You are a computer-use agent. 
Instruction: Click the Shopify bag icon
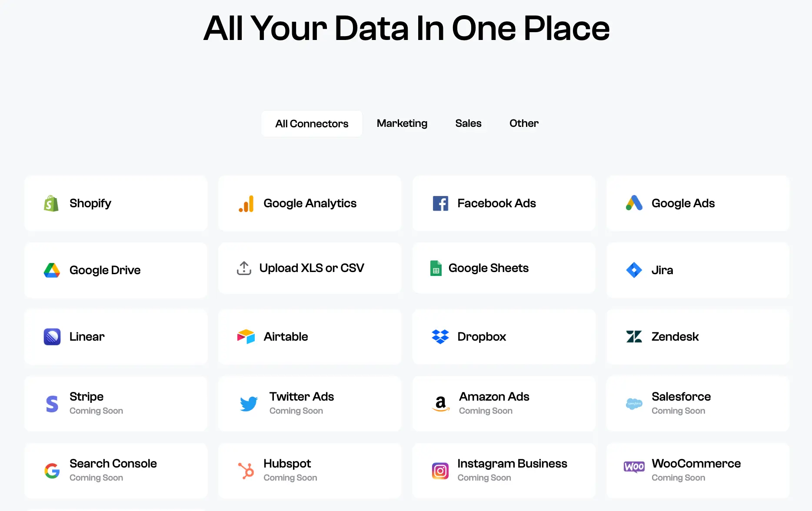point(51,203)
